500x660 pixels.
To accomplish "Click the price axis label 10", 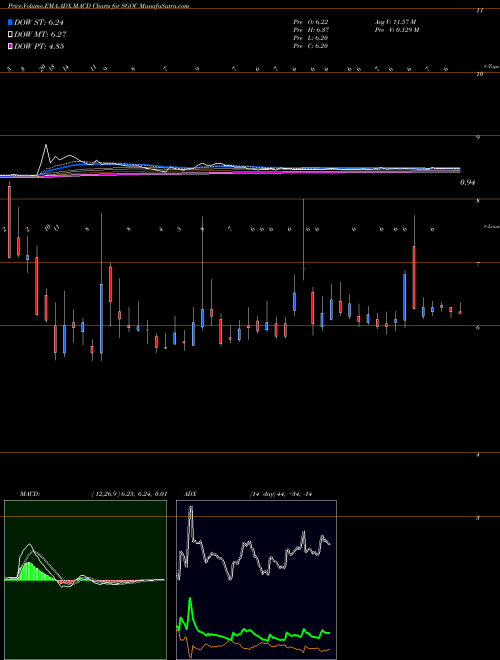I will tap(479, 75).
